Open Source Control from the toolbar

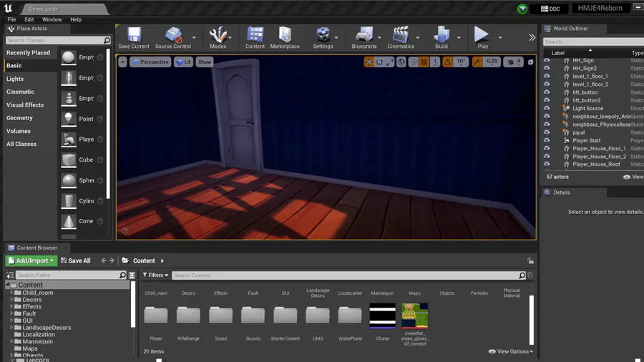tap(173, 38)
